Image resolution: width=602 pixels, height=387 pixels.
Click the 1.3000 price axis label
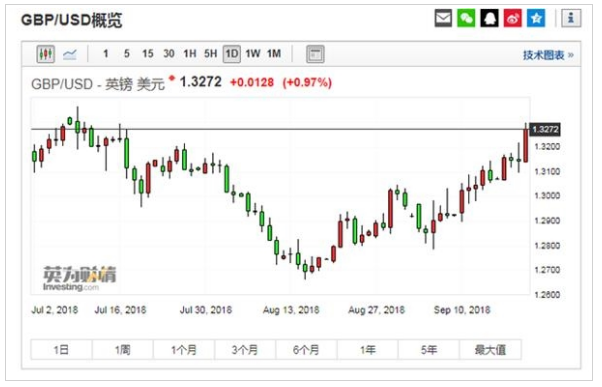point(547,196)
